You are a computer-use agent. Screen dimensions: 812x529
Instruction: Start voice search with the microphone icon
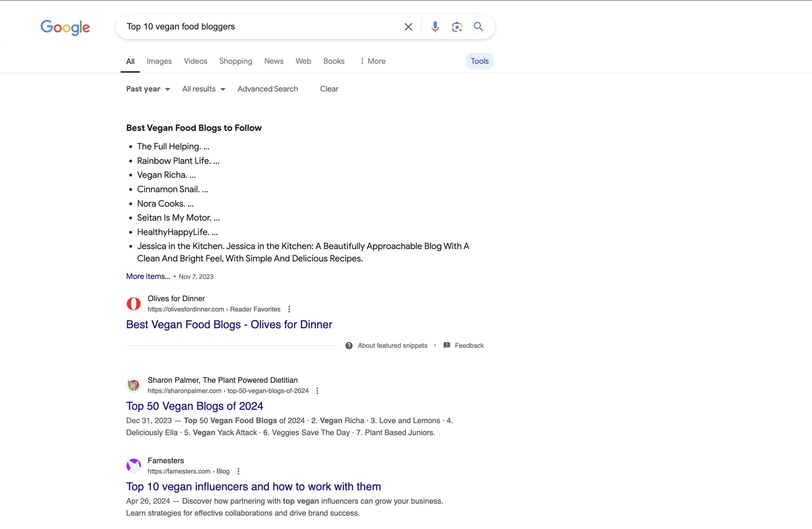coord(435,27)
